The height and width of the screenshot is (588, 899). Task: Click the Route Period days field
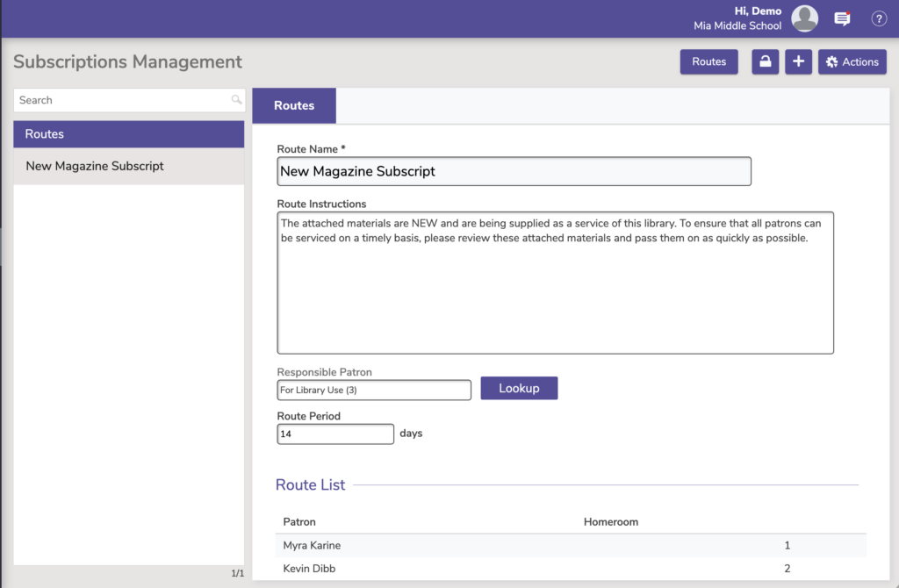point(335,434)
